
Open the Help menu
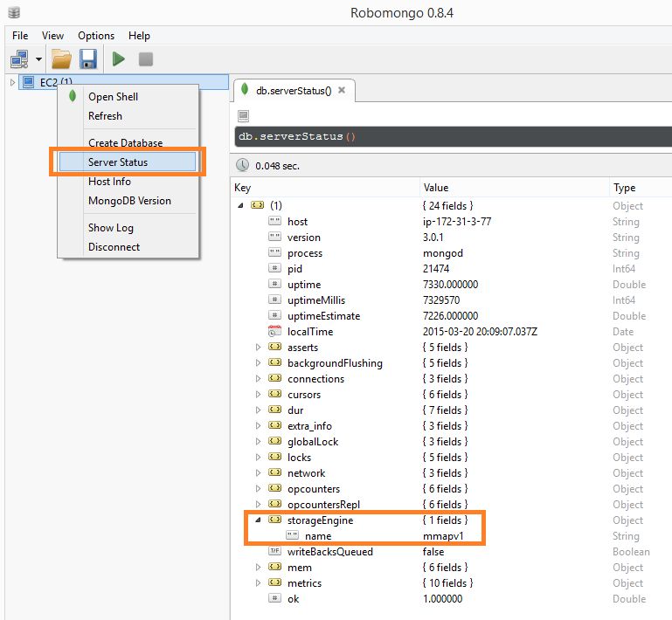(139, 36)
